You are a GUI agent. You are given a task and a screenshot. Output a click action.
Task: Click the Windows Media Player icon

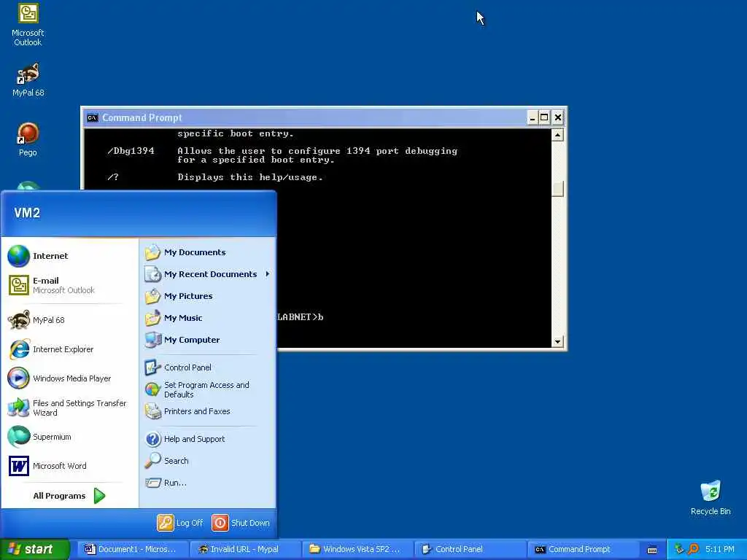click(x=18, y=378)
